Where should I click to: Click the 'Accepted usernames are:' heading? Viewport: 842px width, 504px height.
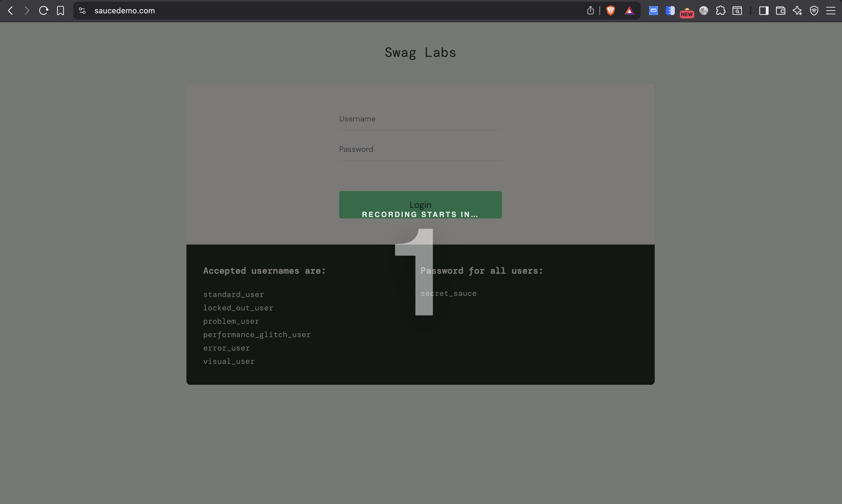pyautogui.click(x=264, y=271)
